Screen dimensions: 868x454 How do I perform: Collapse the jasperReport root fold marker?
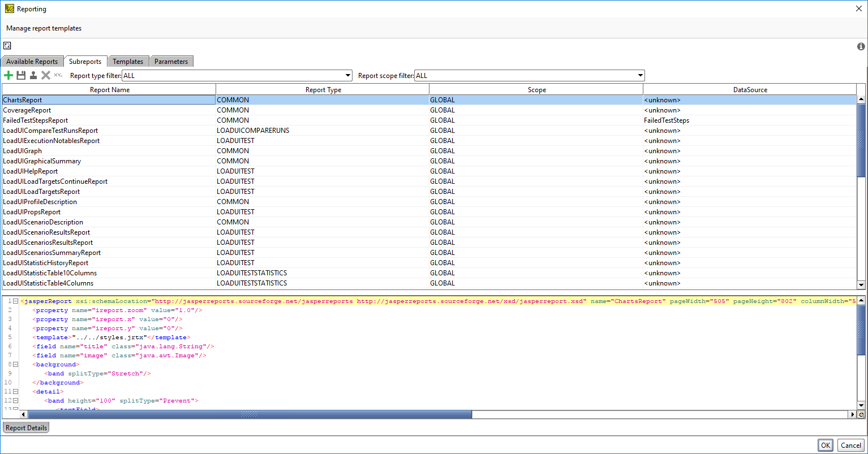[14, 301]
